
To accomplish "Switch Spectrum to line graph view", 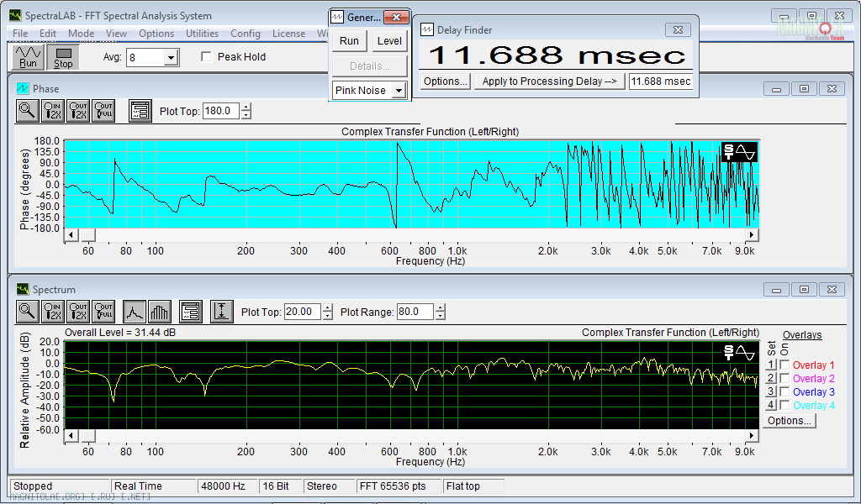I will pos(135,312).
